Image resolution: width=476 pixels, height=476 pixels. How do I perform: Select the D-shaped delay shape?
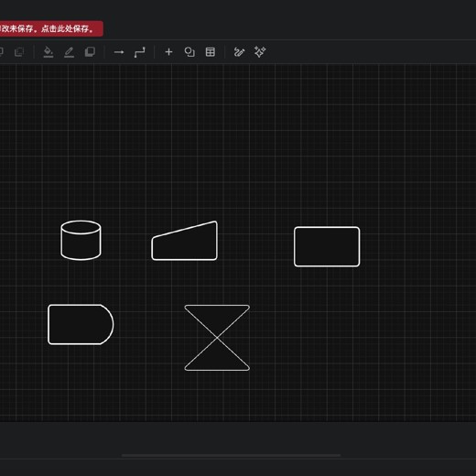pyautogui.click(x=81, y=324)
